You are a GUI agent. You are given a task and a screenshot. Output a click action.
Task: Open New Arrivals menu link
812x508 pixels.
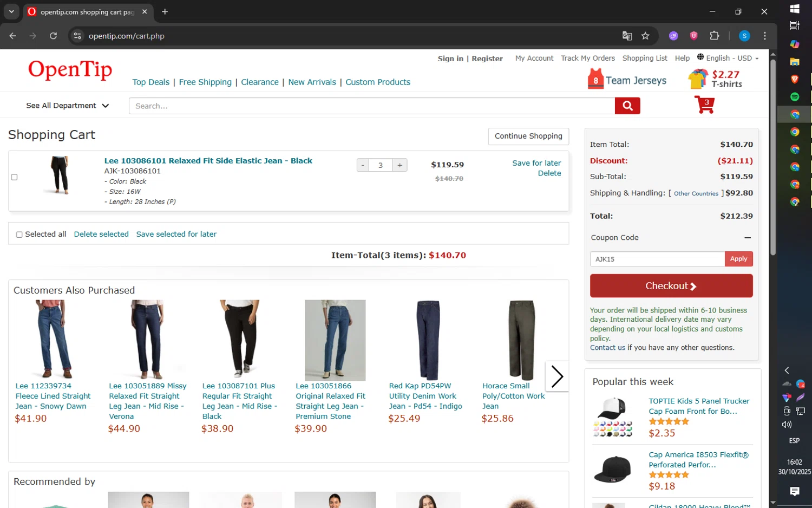tap(312, 82)
